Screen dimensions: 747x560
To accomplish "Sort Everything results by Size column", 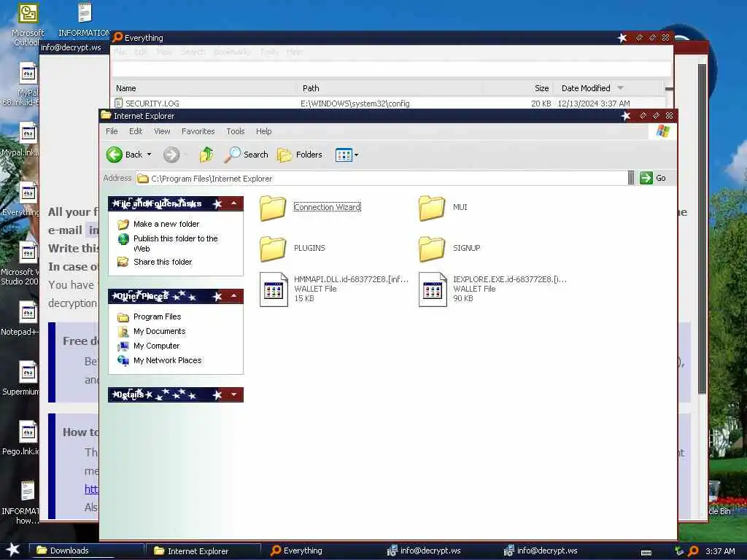I will coord(519,88).
